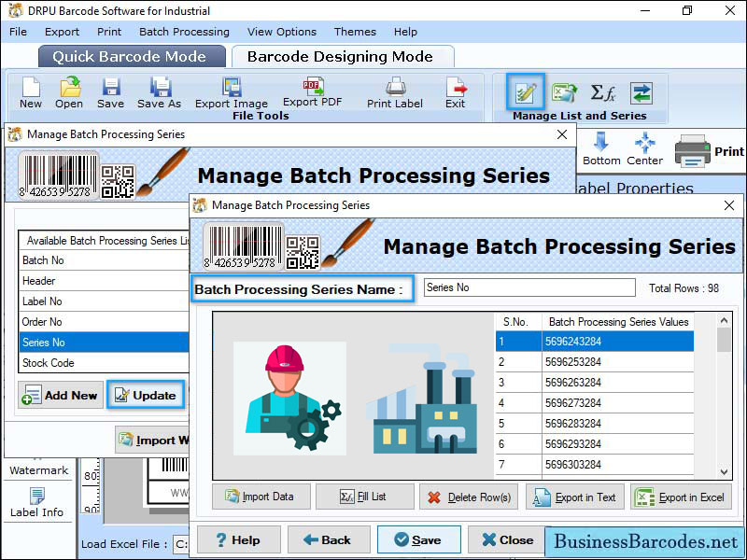Click the Save As toolbar icon
This screenshot has width=747, height=560.
point(160,92)
